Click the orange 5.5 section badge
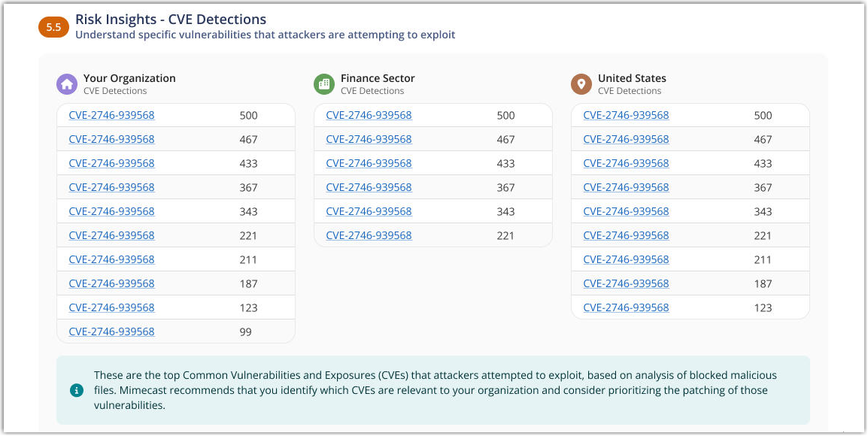868x436 pixels. (x=53, y=27)
